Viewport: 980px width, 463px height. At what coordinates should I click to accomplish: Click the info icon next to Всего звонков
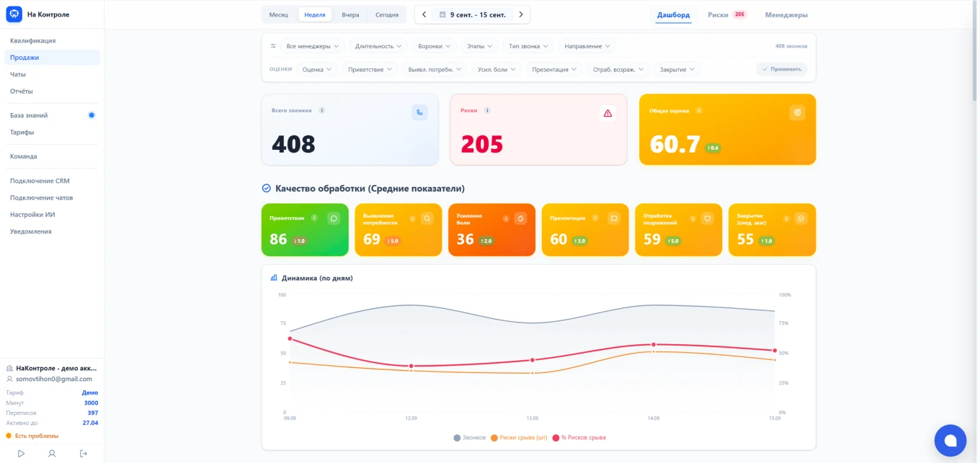tap(321, 110)
